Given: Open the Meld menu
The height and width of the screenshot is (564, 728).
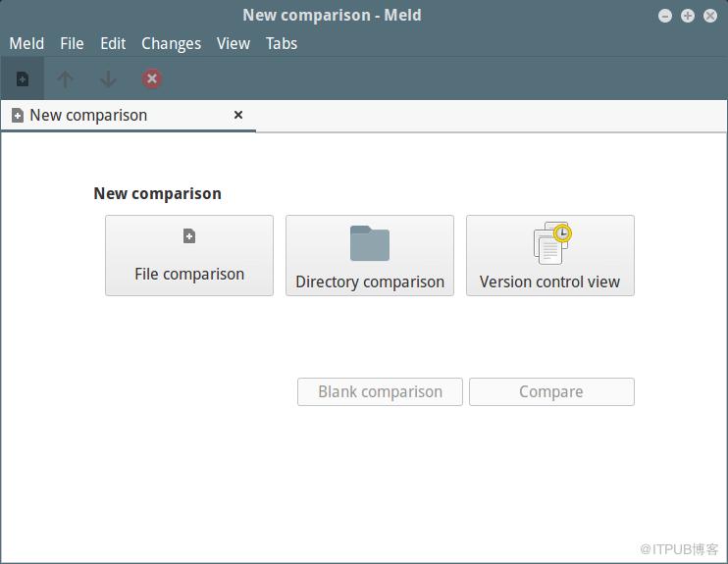Looking at the screenshot, I should click(26, 43).
